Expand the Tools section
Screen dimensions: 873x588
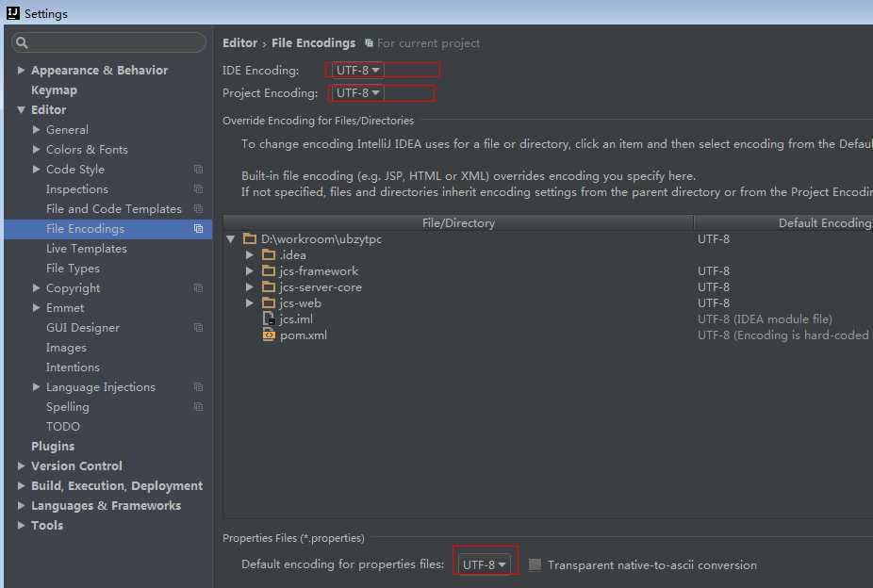tap(21, 525)
